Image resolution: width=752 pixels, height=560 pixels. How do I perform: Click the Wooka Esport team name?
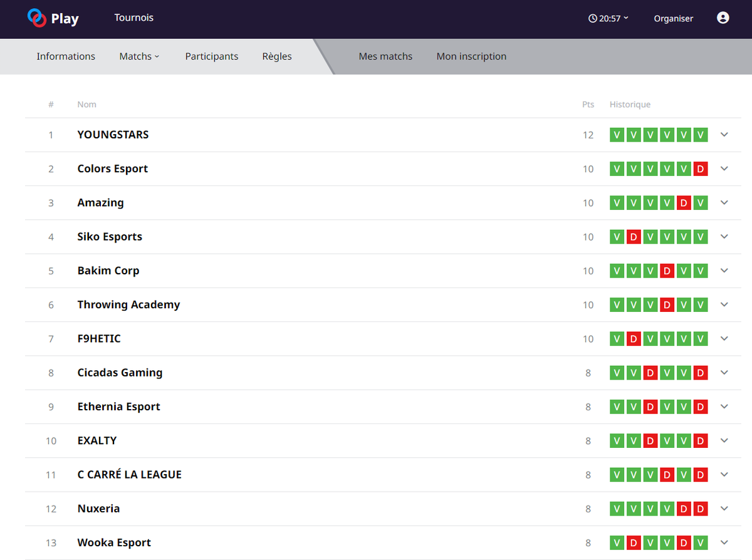[114, 542]
